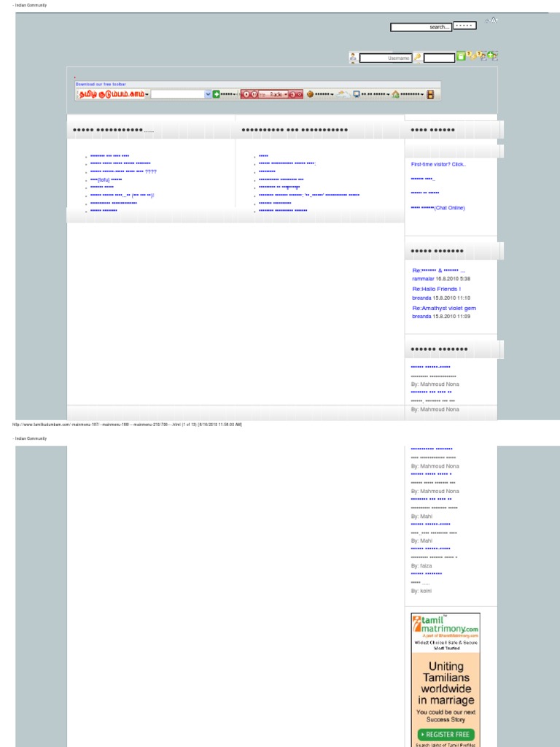Click the 'By: faiza' text
The image size is (560, 747).
421,566
